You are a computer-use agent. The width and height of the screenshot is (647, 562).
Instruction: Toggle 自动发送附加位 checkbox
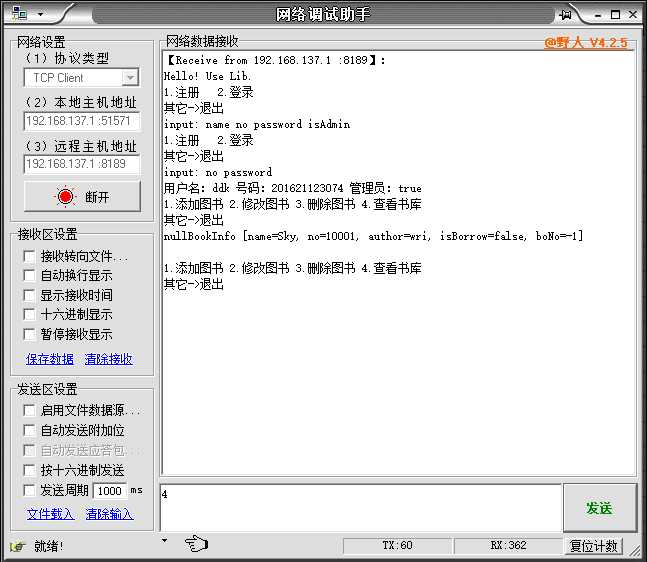tap(29, 431)
